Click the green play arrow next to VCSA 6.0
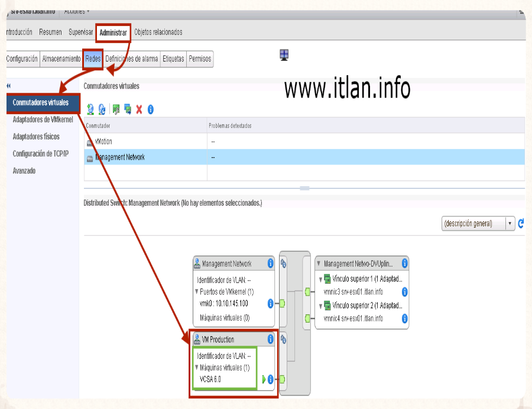The height and width of the screenshot is (409, 532). [x=264, y=379]
